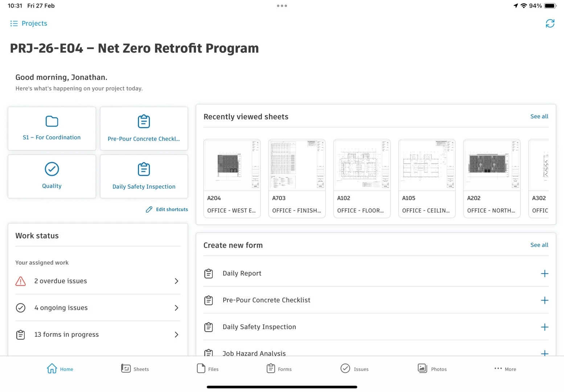Switch to the Forms tab
The height and width of the screenshot is (392, 564).
[279, 369]
